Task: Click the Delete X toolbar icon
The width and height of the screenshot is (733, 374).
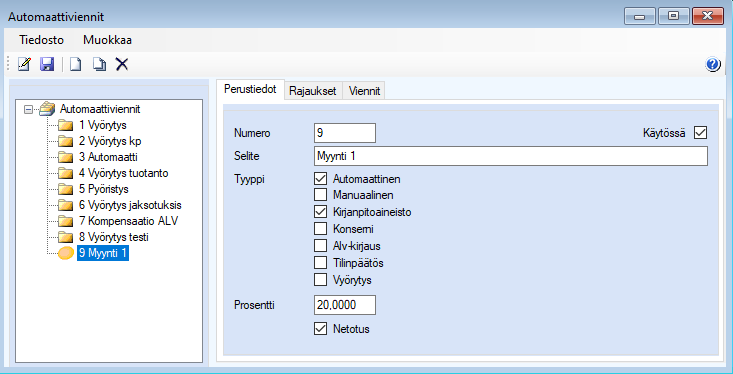Action: 122,64
